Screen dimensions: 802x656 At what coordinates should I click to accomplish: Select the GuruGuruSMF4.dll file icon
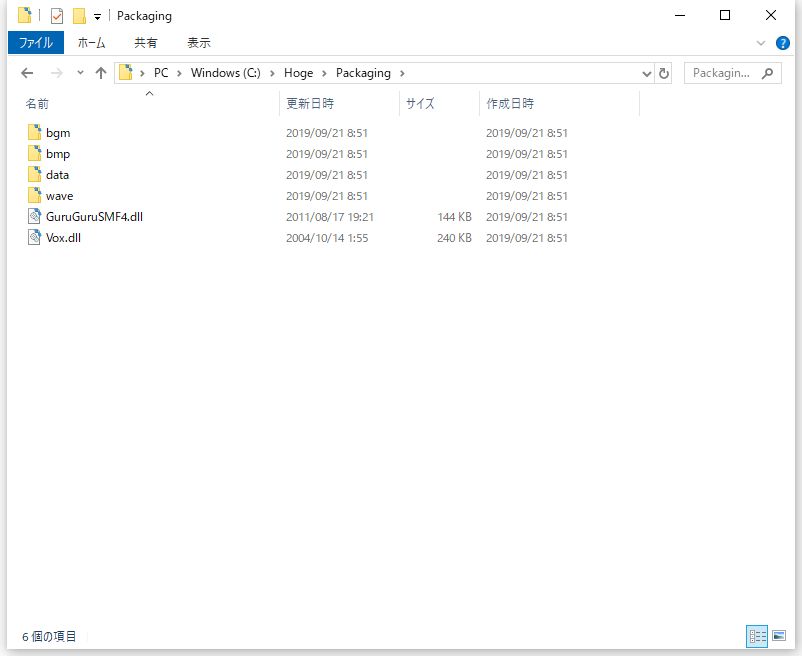[34, 216]
